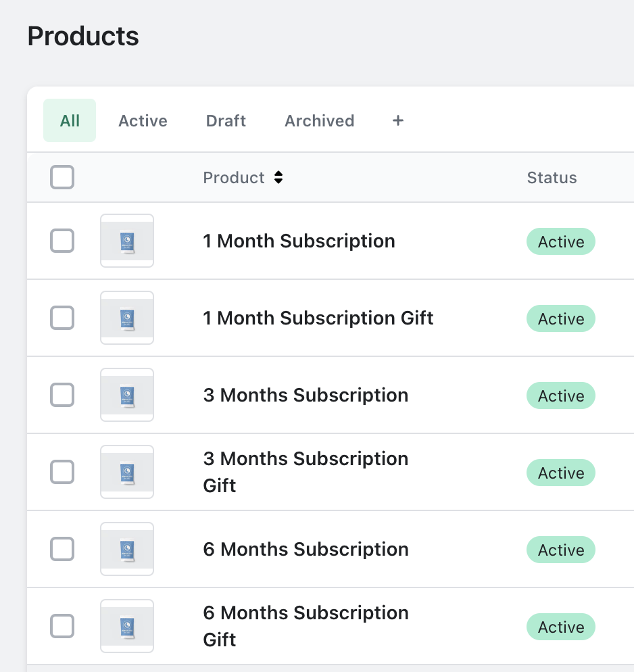
Task: Check the box for 1 Month Subscription
Action: coord(62,241)
